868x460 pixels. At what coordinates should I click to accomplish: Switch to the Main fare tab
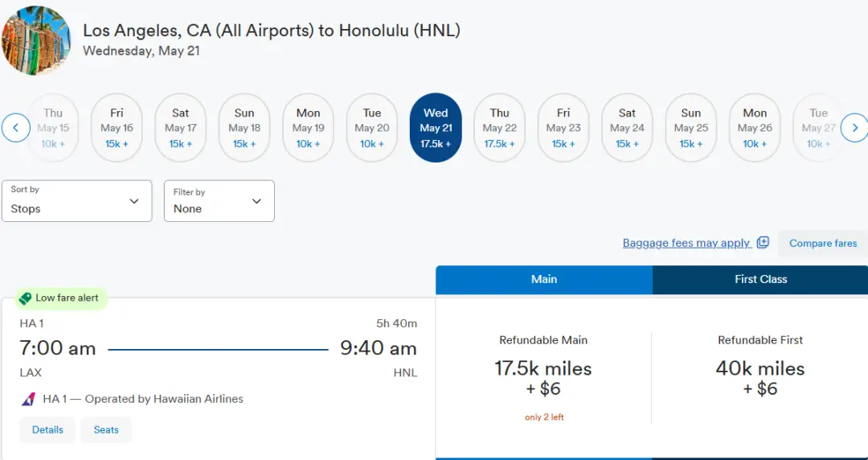544,280
